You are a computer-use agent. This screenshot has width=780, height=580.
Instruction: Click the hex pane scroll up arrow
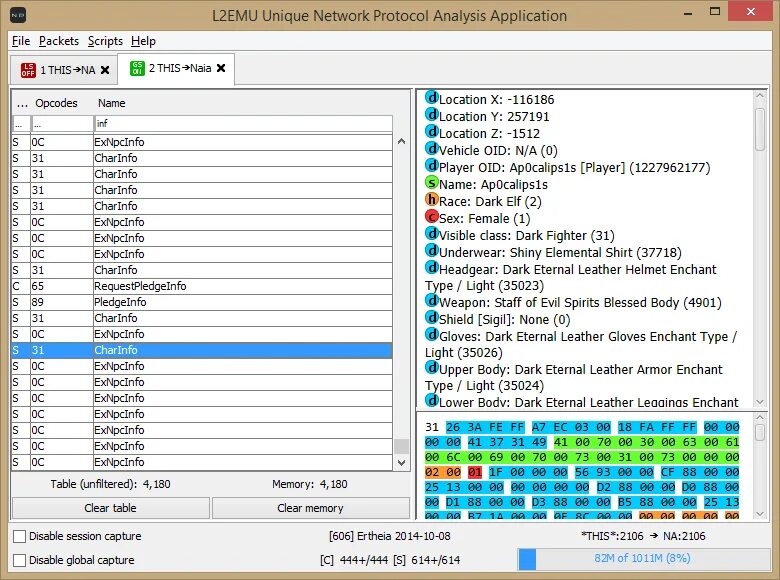760,417
